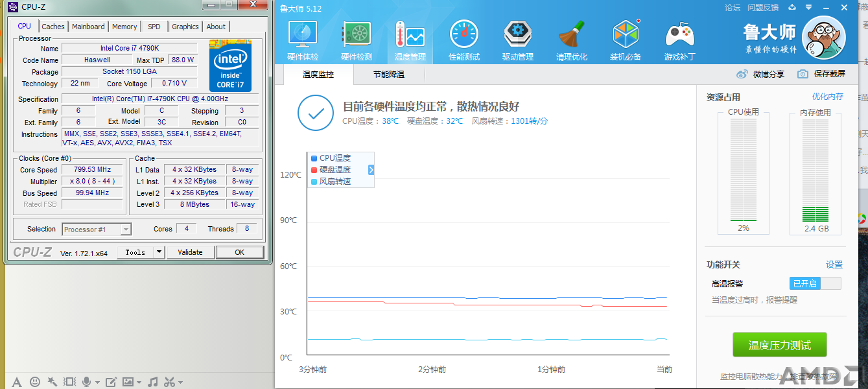Open the scissors screenshot dropdown arrow
This screenshot has width=868, height=389.
(180, 383)
